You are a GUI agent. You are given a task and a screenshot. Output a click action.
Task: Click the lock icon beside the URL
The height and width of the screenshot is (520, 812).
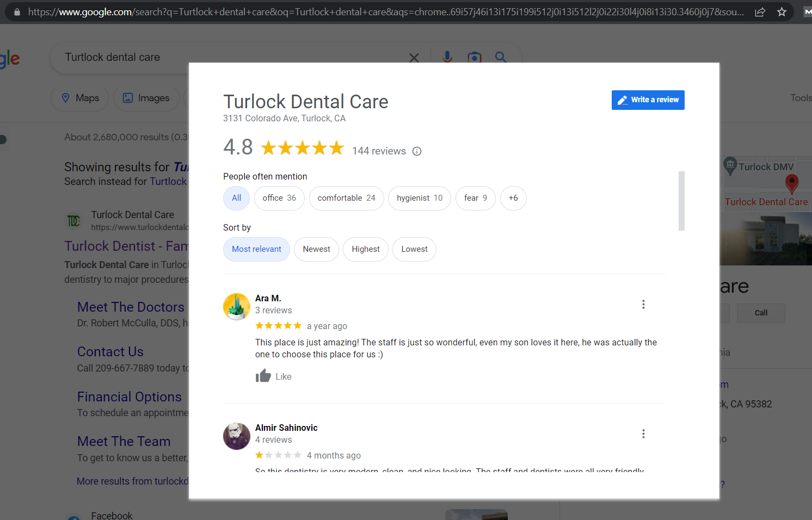tap(17, 12)
